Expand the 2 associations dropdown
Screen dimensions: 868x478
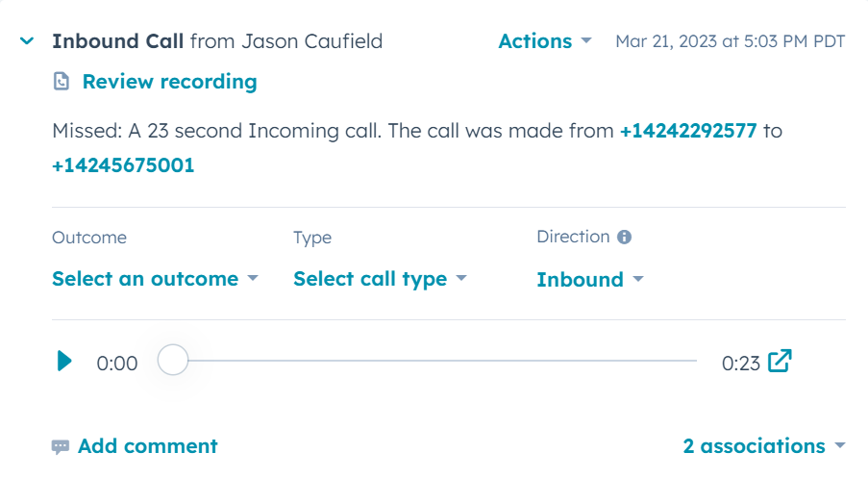point(764,446)
